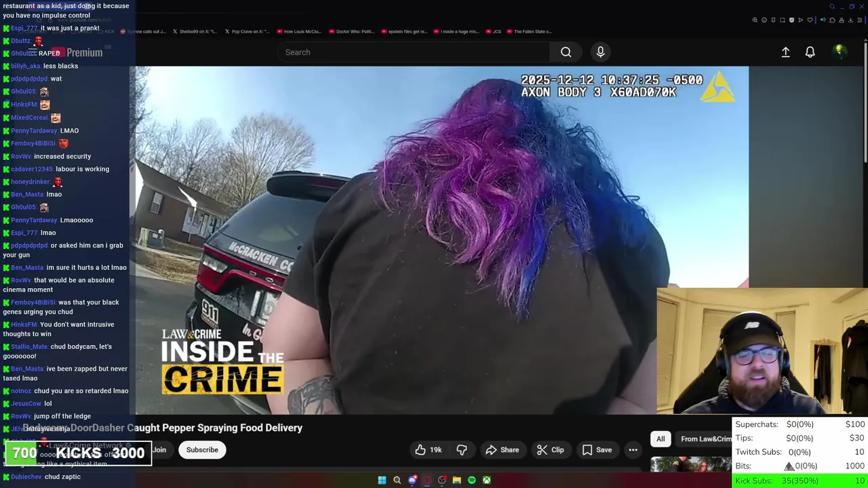Open the browser easy setup menu icon
The width and height of the screenshot is (868, 488).
click(x=860, y=20)
